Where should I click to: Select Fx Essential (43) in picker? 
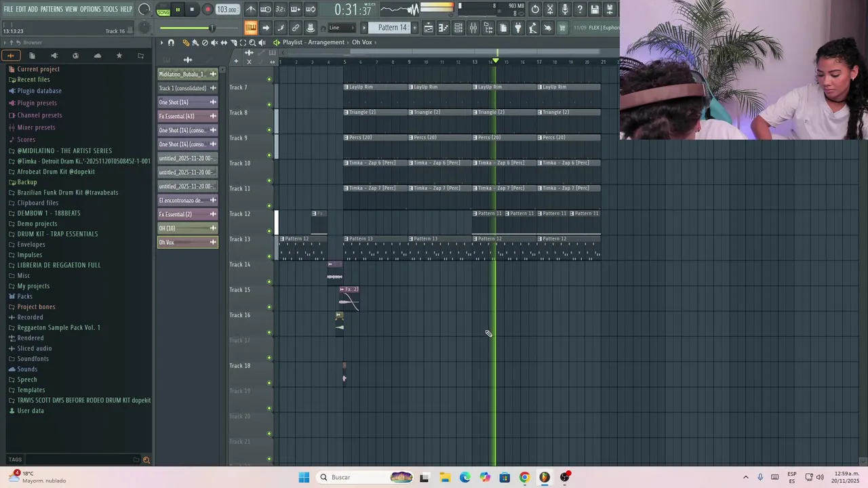(x=188, y=116)
